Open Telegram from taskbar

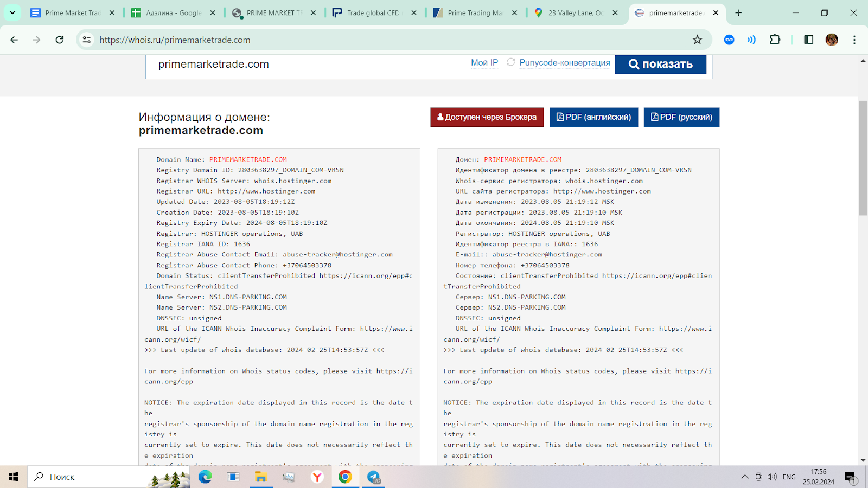373,477
